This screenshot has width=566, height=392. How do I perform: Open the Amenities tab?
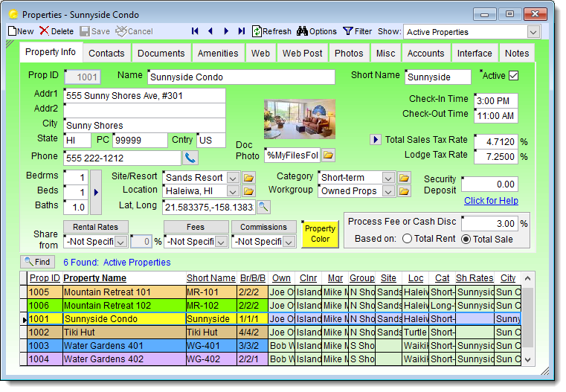[x=218, y=54]
